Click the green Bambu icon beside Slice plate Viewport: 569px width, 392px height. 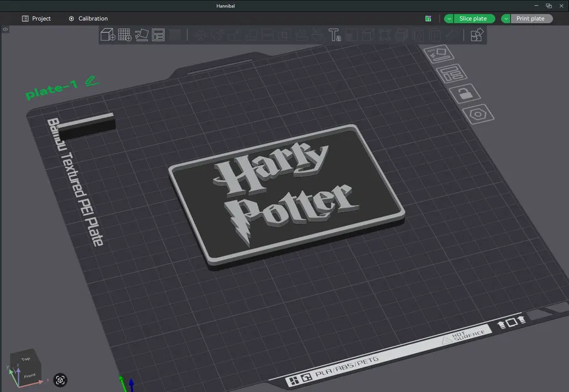tap(428, 18)
